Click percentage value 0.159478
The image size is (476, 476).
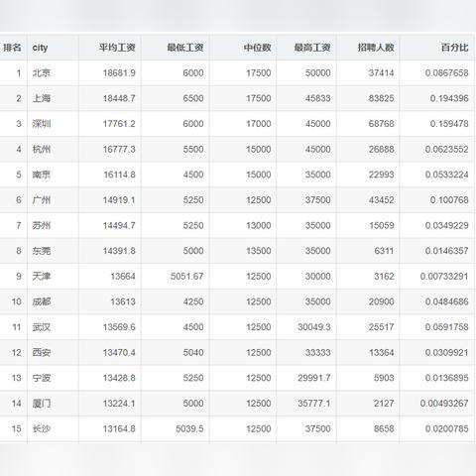(x=449, y=124)
